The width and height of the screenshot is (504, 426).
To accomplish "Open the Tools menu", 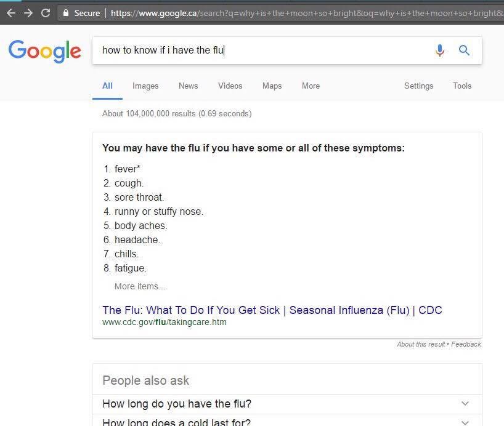I will point(462,86).
